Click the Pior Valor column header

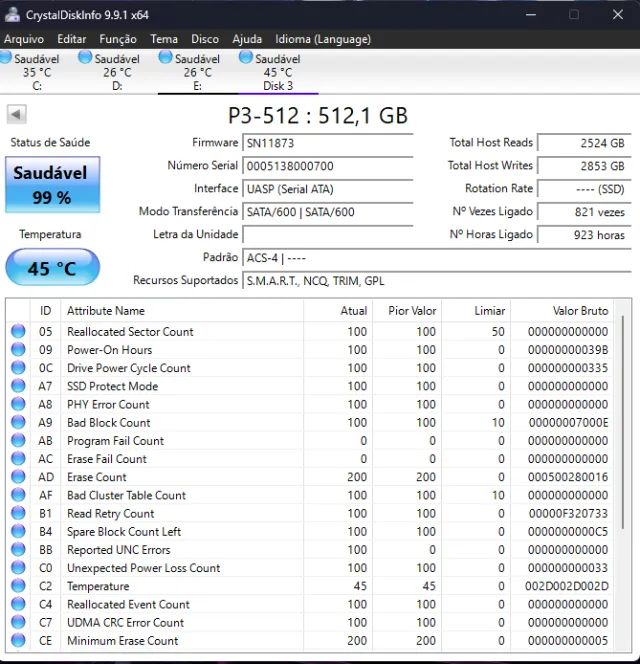pos(407,311)
